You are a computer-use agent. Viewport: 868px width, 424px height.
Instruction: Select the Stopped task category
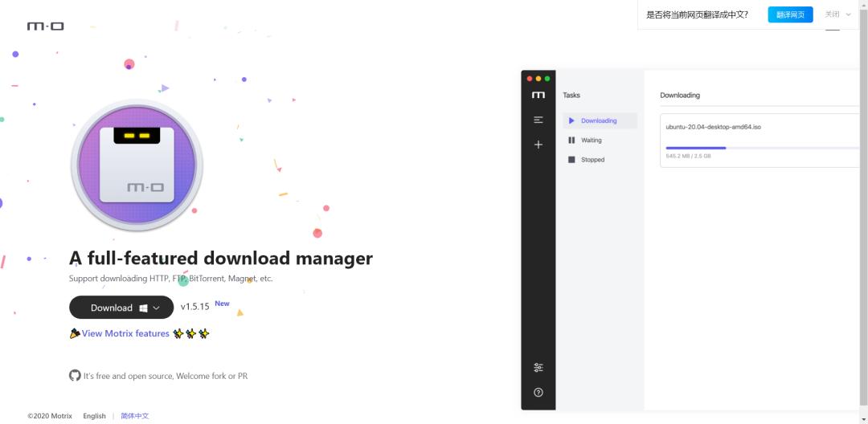[600, 160]
